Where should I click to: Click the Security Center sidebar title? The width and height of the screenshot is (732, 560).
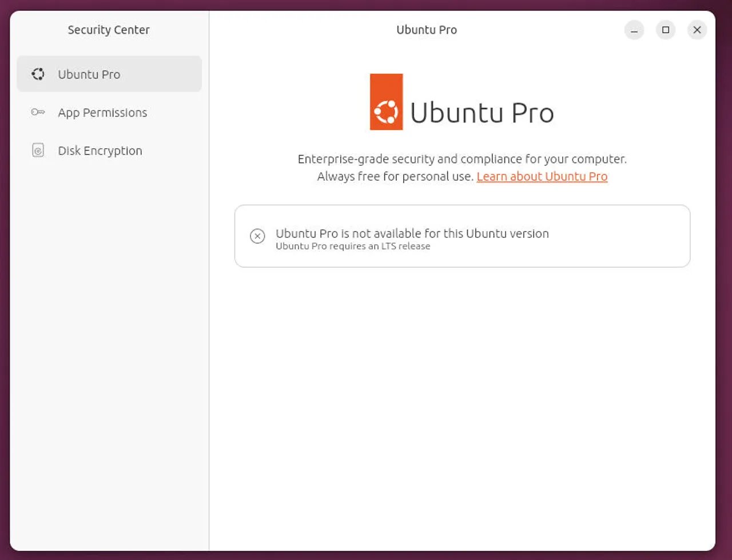pos(109,30)
